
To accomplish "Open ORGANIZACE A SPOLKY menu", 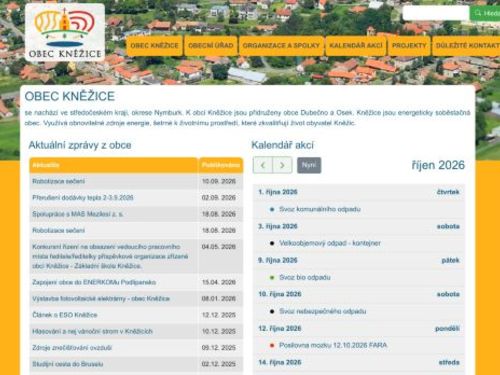I will tap(281, 45).
